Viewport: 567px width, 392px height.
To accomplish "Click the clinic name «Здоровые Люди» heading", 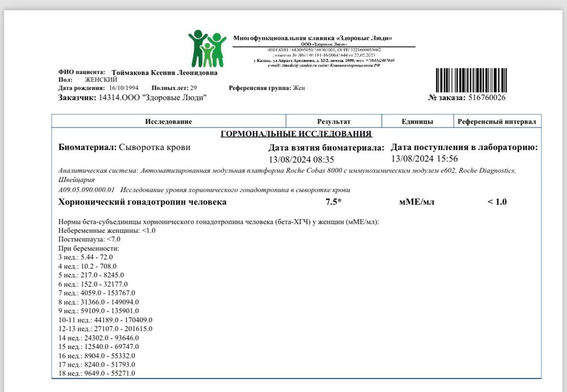I will [x=313, y=38].
